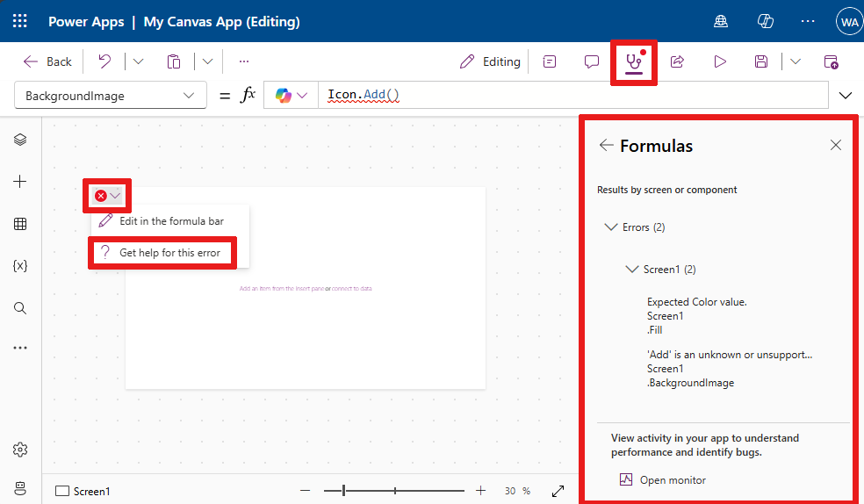Open the Comments speech bubble icon

(x=592, y=61)
